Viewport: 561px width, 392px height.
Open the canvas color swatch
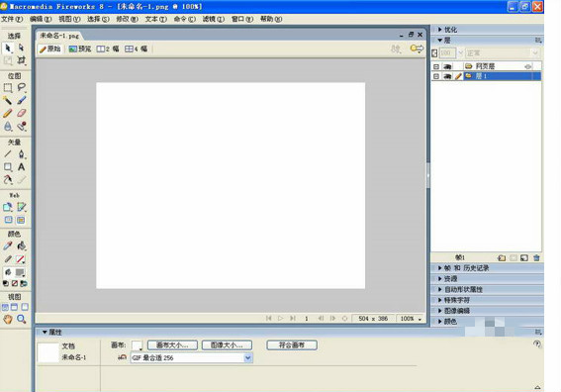coord(137,345)
